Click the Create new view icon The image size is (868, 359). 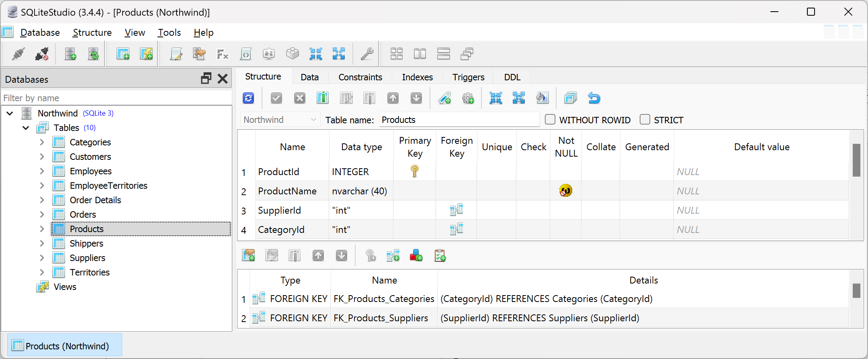click(146, 54)
